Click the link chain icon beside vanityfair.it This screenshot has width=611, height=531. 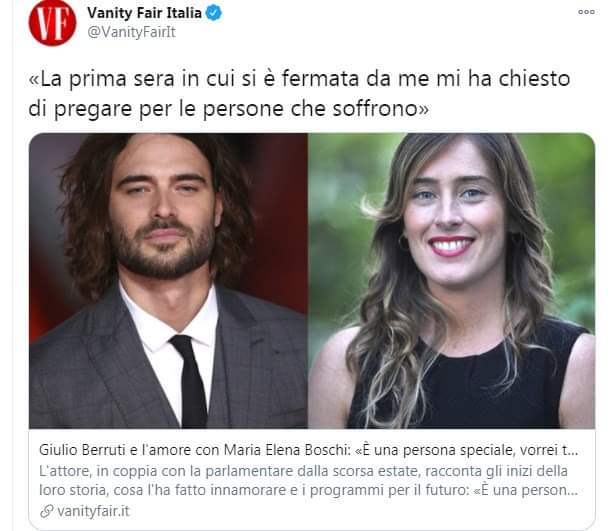point(47,511)
